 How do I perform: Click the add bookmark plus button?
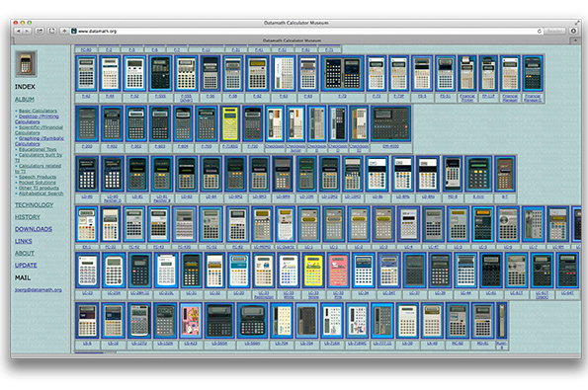(x=64, y=31)
